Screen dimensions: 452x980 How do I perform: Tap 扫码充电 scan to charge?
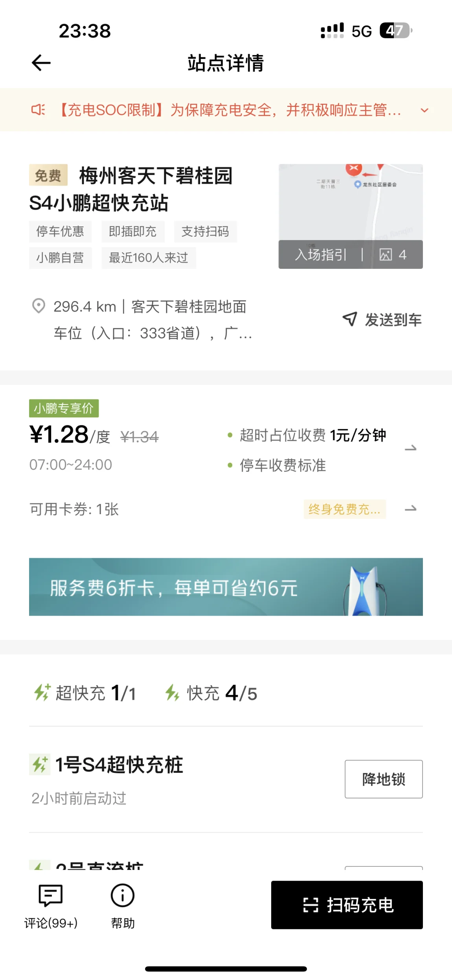coord(347,905)
